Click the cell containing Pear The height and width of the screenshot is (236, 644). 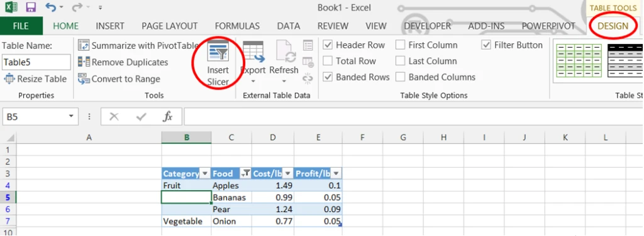pyautogui.click(x=231, y=210)
